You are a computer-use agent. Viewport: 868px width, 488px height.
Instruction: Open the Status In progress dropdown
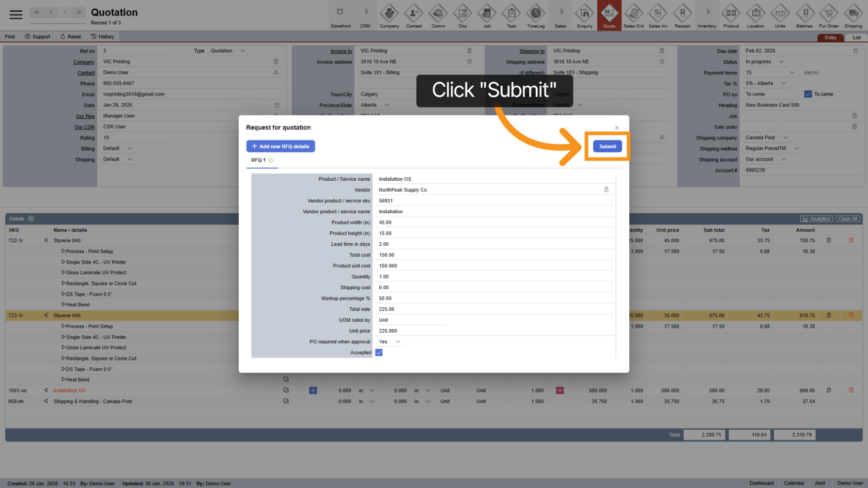click(781, 62)
